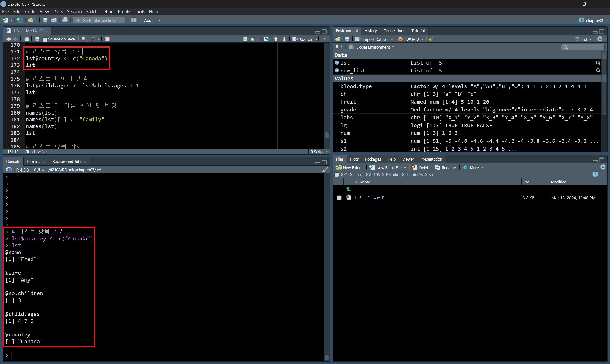This screenshot has width=610, height=364.
Task: Clear console with the broom icon
Action: (x=325, y=170)
